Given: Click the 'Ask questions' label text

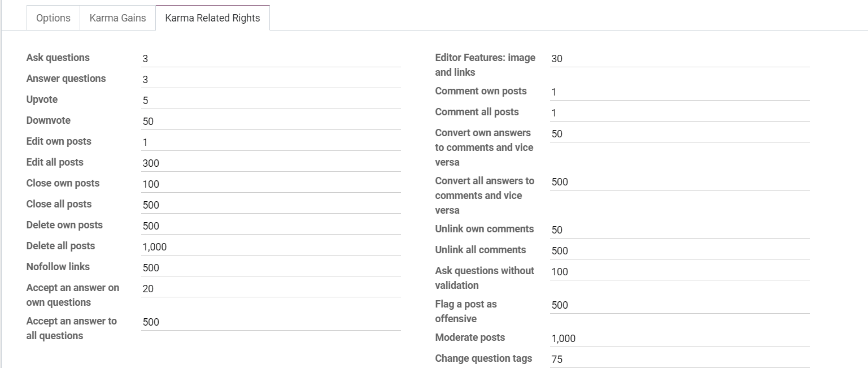Looking at the screenshot, I should pos(58,58).
